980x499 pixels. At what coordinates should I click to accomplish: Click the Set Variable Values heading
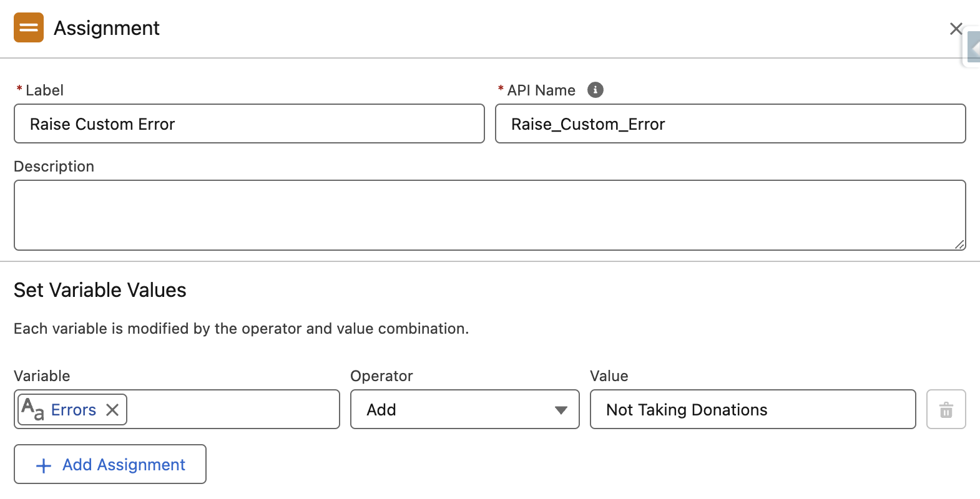click(x=100, y=290)
